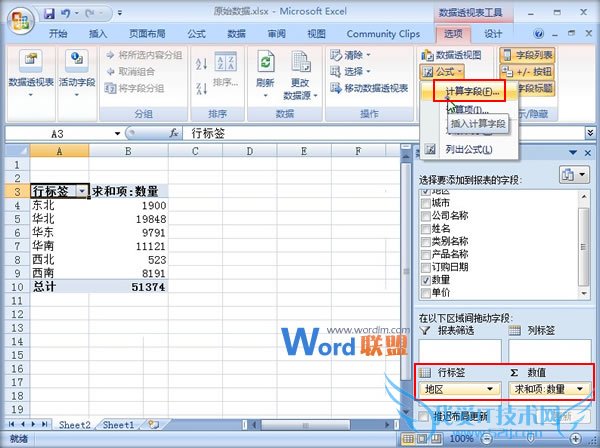Choose 列出公式(L) from the menu
This screenshot has height=448, width=600.
(469, 150)
